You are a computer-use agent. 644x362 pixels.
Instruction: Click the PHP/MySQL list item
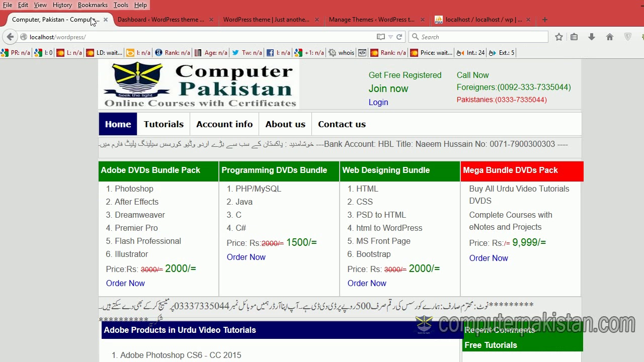coord(258,189)
